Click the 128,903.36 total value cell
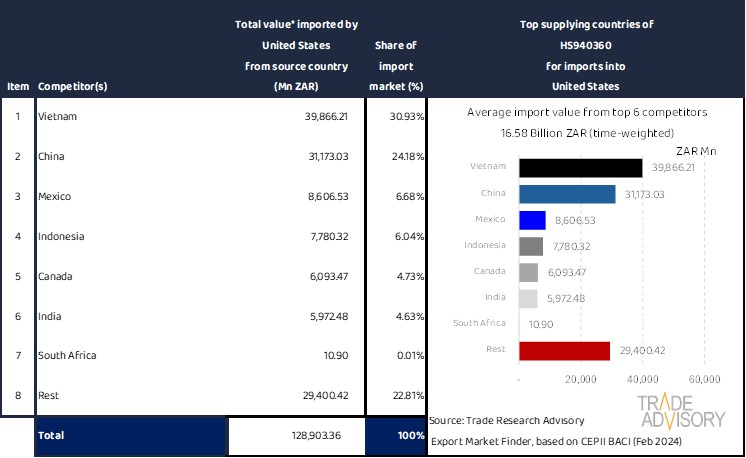746x458 pixels. point(297,437)
